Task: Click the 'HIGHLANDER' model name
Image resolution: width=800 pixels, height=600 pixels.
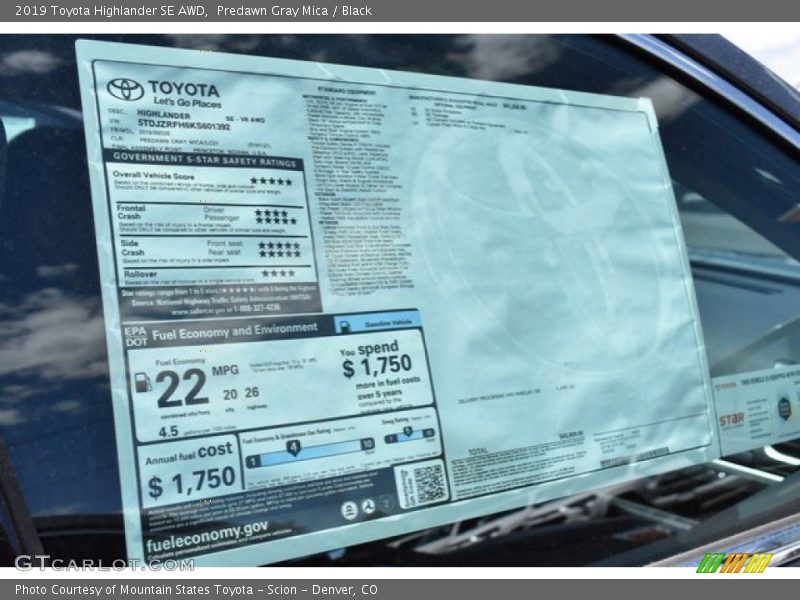Action: tap(163, 114)
